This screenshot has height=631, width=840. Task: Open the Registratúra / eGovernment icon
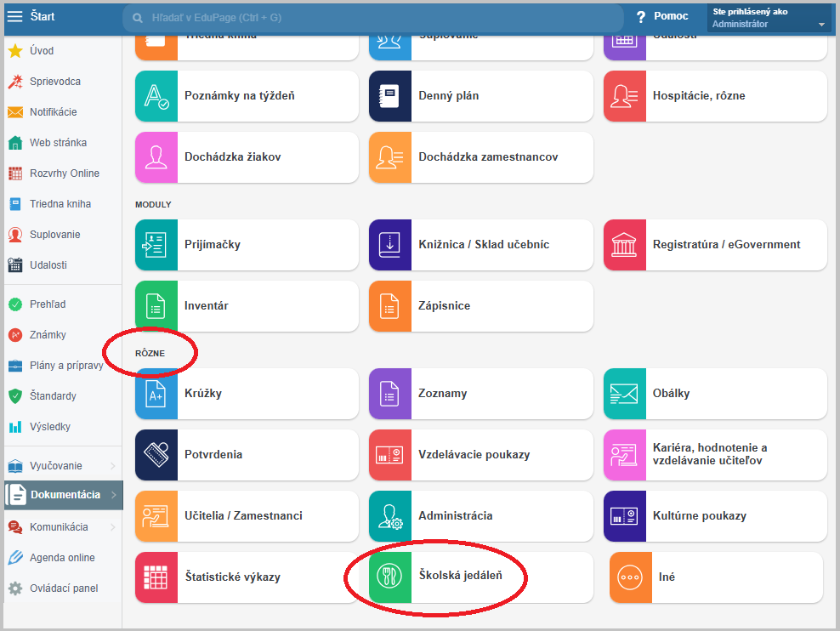coord(625,244)
